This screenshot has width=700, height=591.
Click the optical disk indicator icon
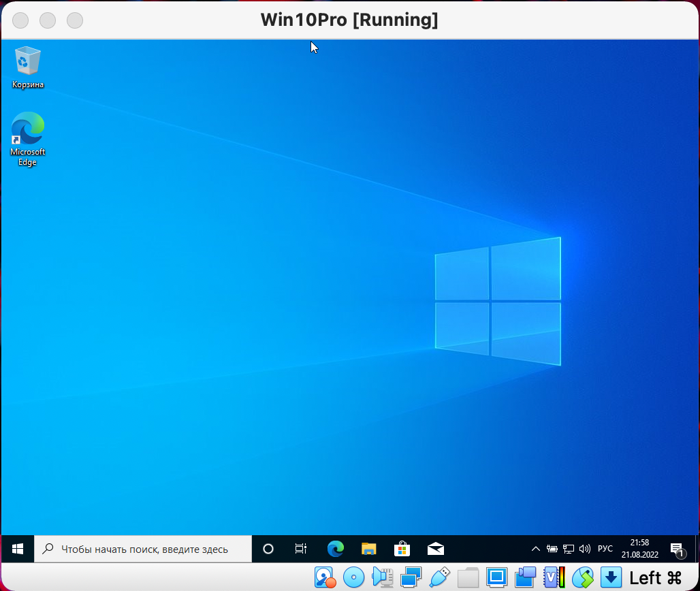tap(353, 577)
